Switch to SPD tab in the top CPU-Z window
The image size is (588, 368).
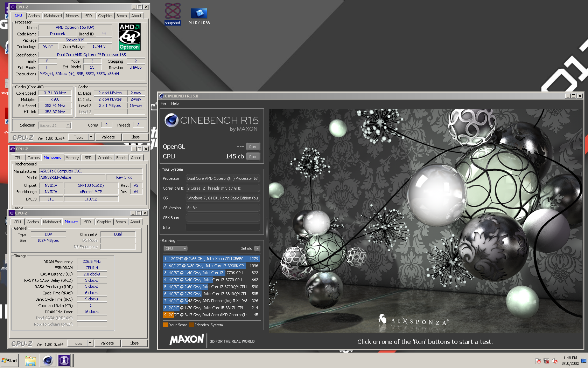coord(89,16)
